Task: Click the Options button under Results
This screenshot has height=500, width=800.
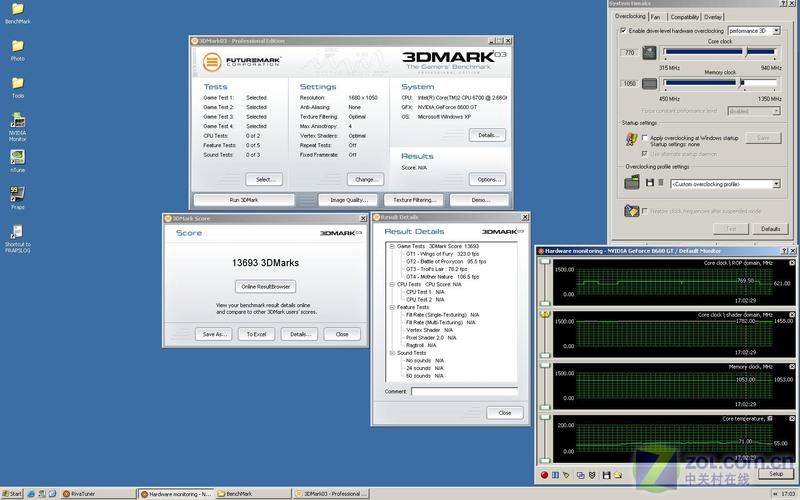Action: click(487, 179)
